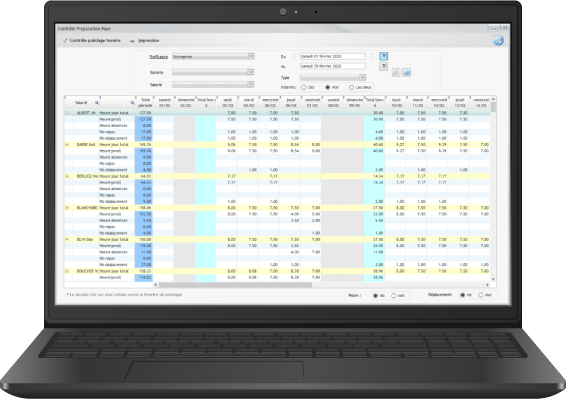Open Contrôle pointage horaire menu item
Screen dimensions: 566x399
(x=92, y=40)
